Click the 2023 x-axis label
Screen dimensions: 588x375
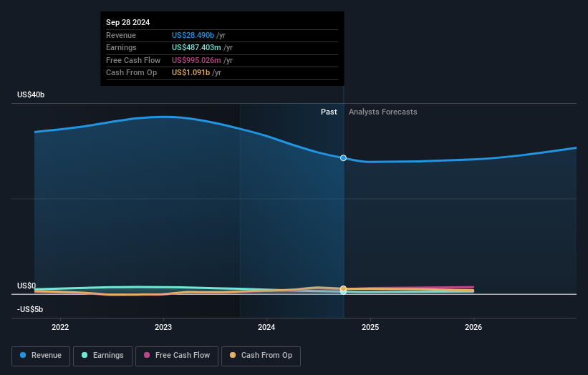tap(163, 327)
